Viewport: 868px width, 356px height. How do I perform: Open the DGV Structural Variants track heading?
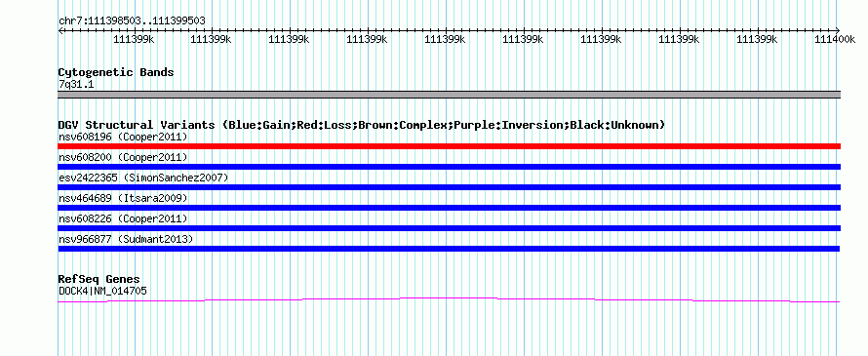(x=362, y=125)
